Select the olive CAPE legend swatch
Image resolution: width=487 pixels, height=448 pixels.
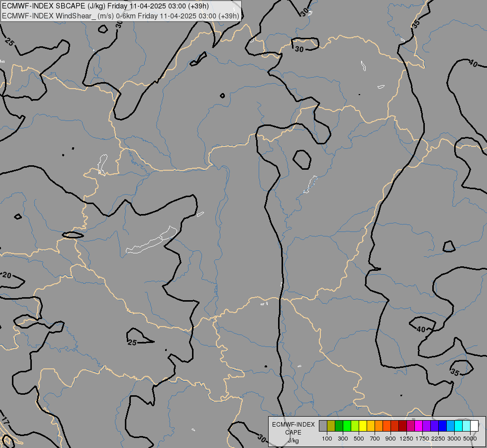coord(331,426)
